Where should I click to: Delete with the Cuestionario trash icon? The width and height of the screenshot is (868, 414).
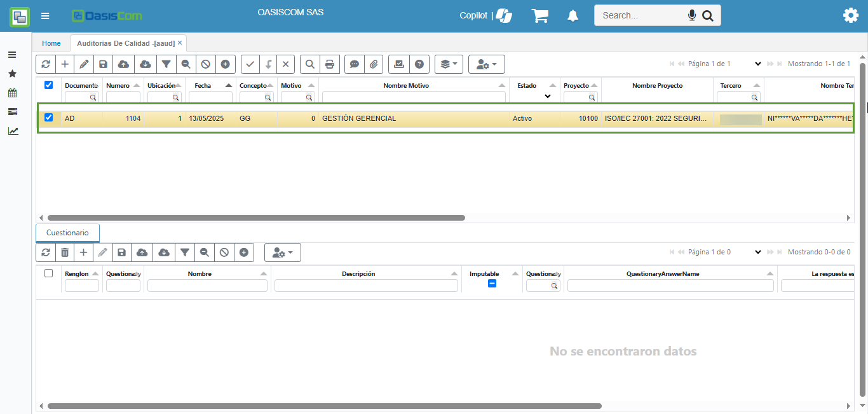click(65, 252)
